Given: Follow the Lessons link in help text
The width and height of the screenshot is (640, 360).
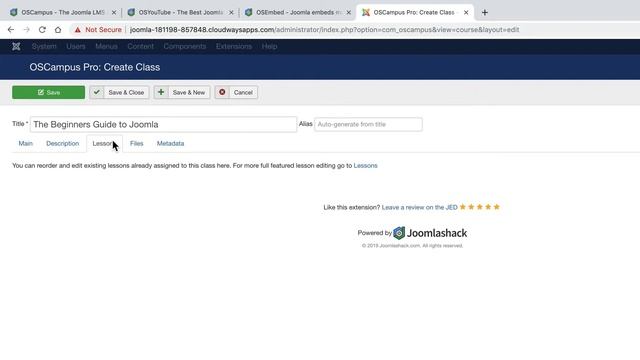Looking at the screenshot, I should (365, 166).
